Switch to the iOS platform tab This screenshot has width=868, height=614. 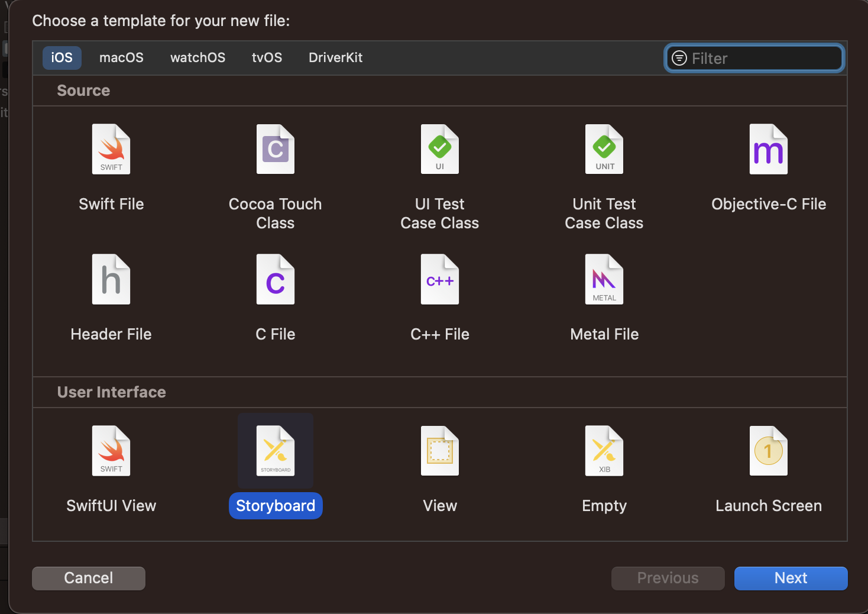tap(62, 57)
